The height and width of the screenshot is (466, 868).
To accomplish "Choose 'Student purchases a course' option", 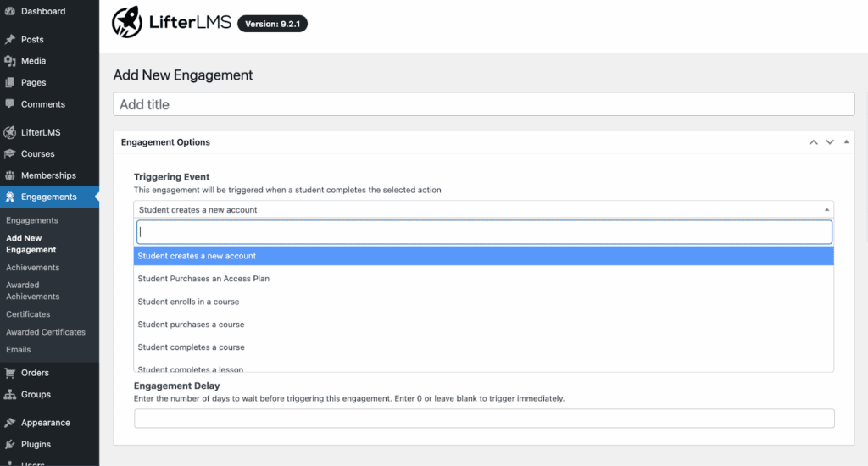I will [x=483, y=325].
